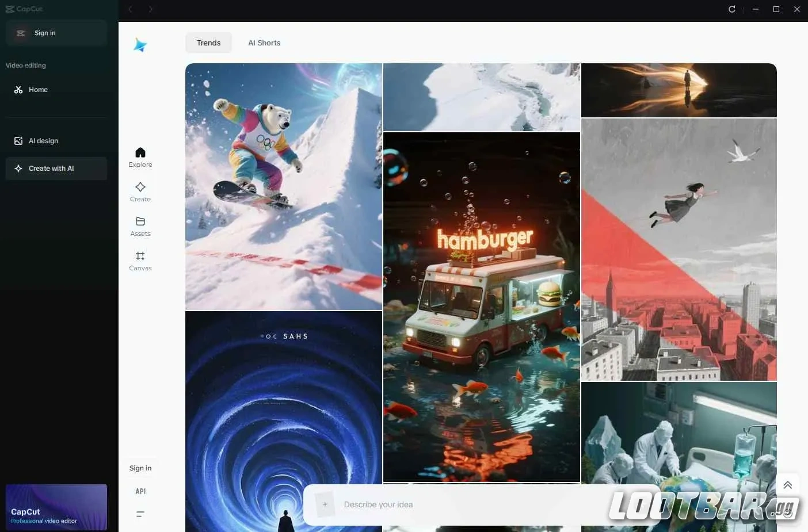Click the blue star logo icon

[x=140, y=45]
